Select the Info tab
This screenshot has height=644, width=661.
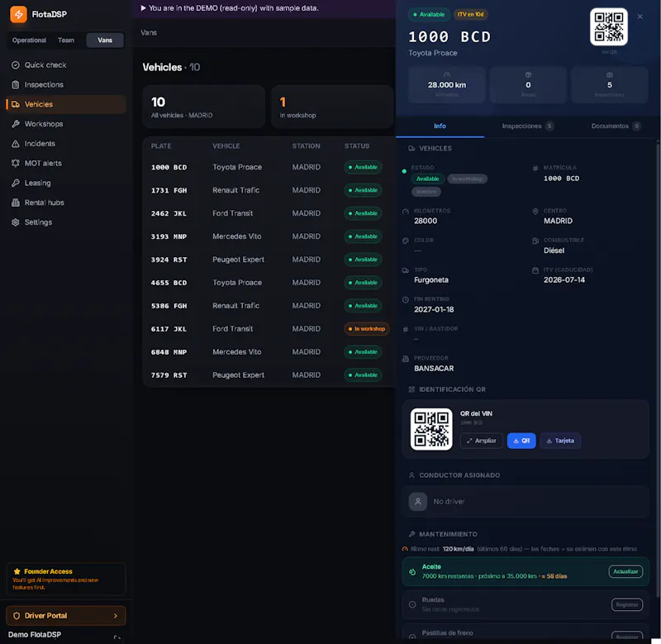(440, 126)
